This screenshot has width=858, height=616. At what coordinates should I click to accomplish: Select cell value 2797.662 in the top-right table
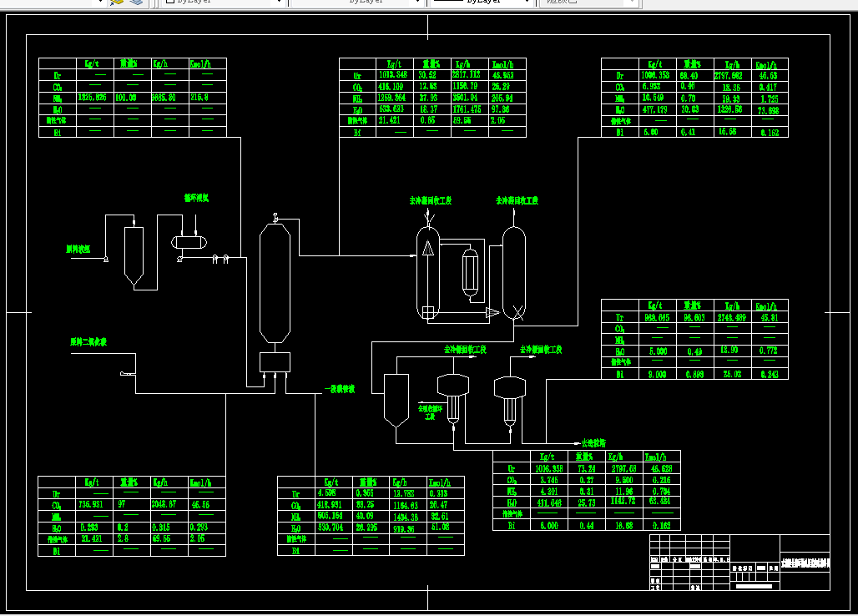pyautogui.click(x=729, y=76)
